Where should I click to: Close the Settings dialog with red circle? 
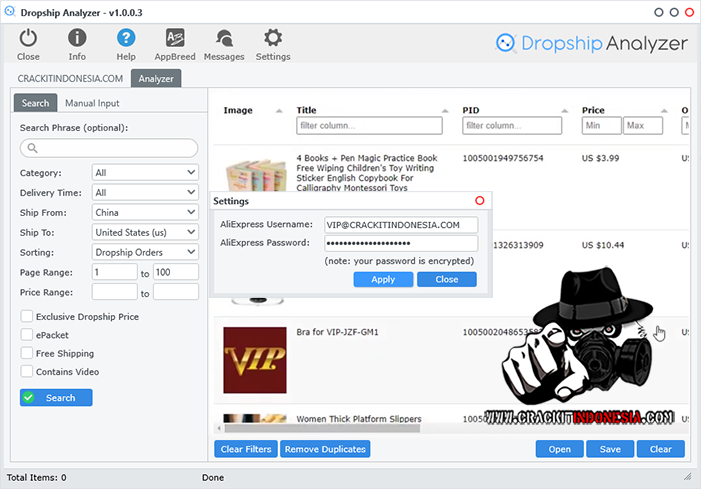click(x=479, y=201)
